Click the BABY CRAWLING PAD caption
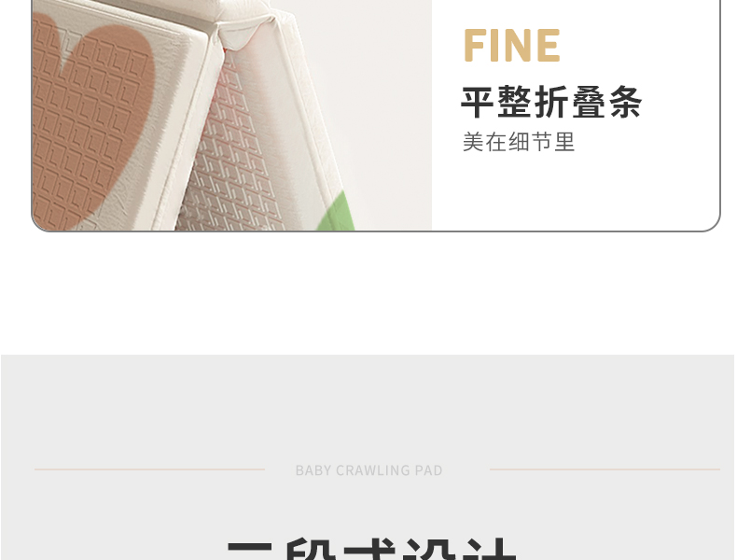737x560 pixels. (x=369, y=470)
